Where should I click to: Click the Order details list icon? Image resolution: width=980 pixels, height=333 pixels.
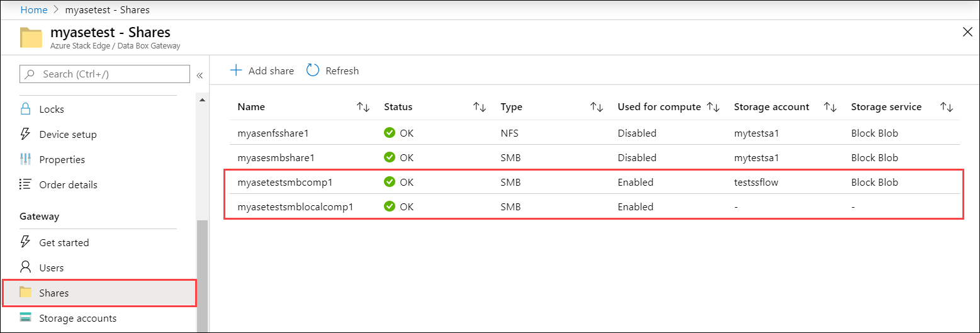pyautogui.click(x=26, y=184)
